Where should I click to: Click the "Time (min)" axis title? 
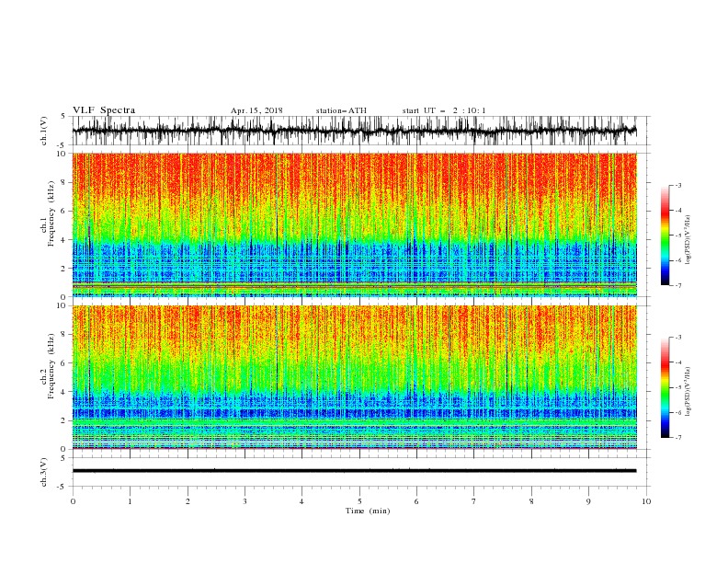(368, 511)
